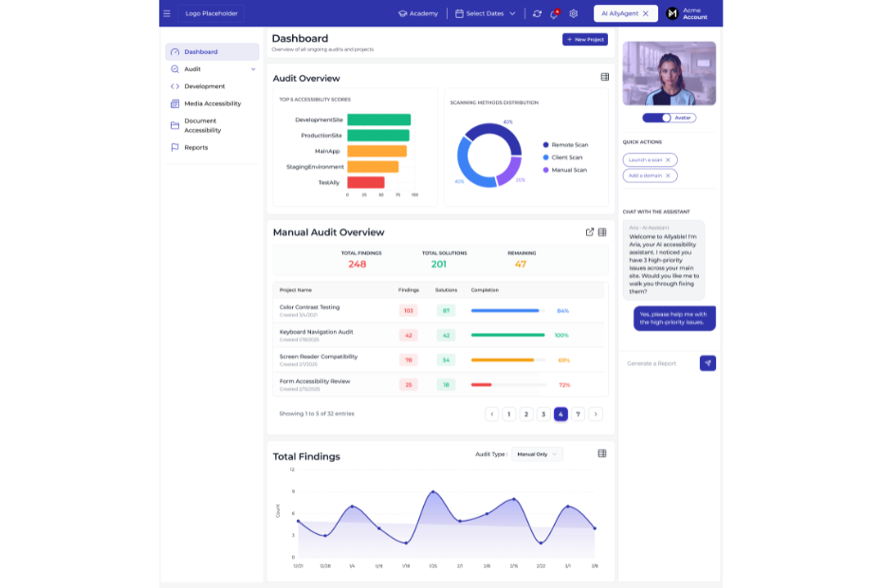Click the hamburger menu icon

pyautogui.click(x=167, y=13)
